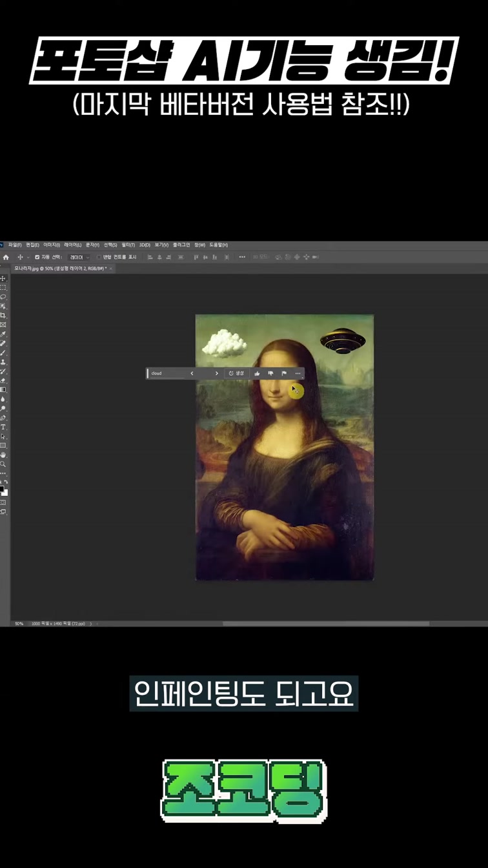Open the 창(W) menu
Image resolution: width=488 pixels, height=868 pixels.
click(199, 245)
